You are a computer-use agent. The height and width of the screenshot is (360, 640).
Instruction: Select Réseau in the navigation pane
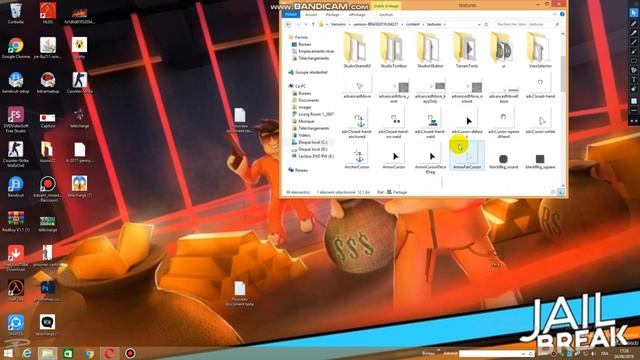[298, 170]
